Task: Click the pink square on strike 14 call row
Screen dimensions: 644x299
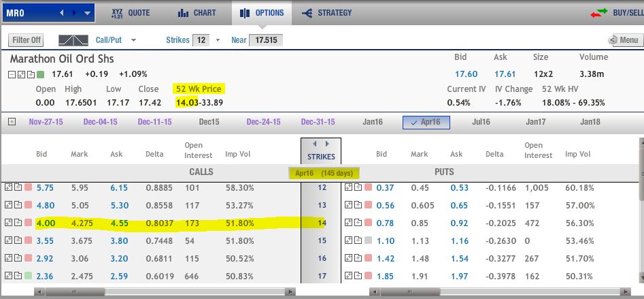Action: click(x=29, y=222)
